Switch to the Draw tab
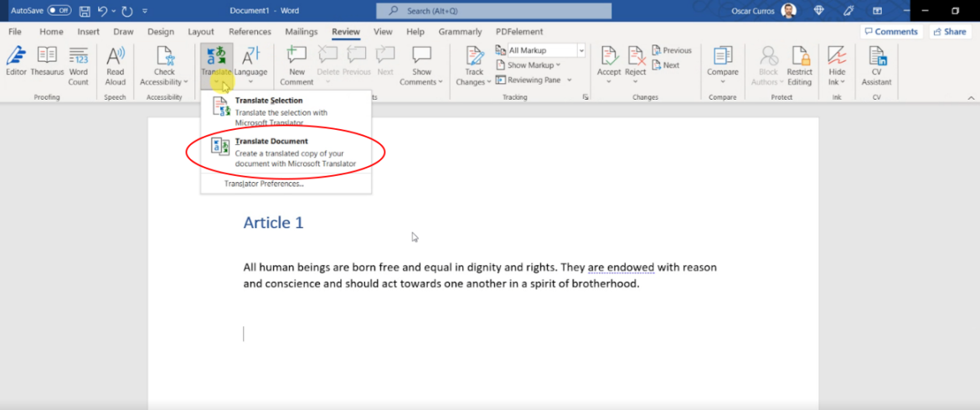 coord(123,31)
